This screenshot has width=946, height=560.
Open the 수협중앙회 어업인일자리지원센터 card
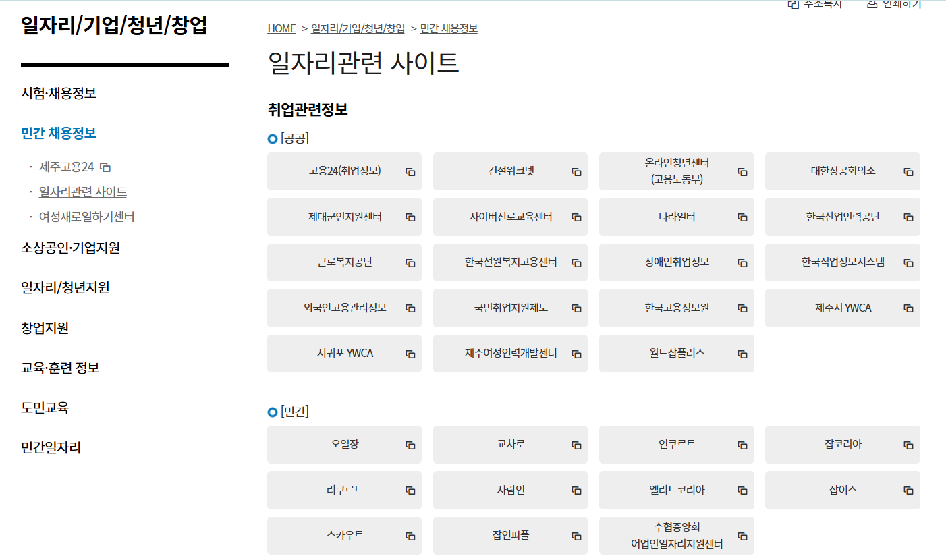tap(677, 536)
